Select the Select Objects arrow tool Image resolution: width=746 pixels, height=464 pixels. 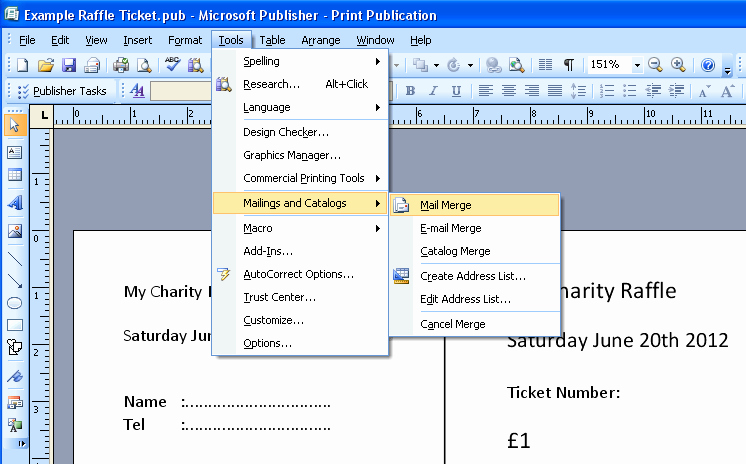tap(14, 125)
